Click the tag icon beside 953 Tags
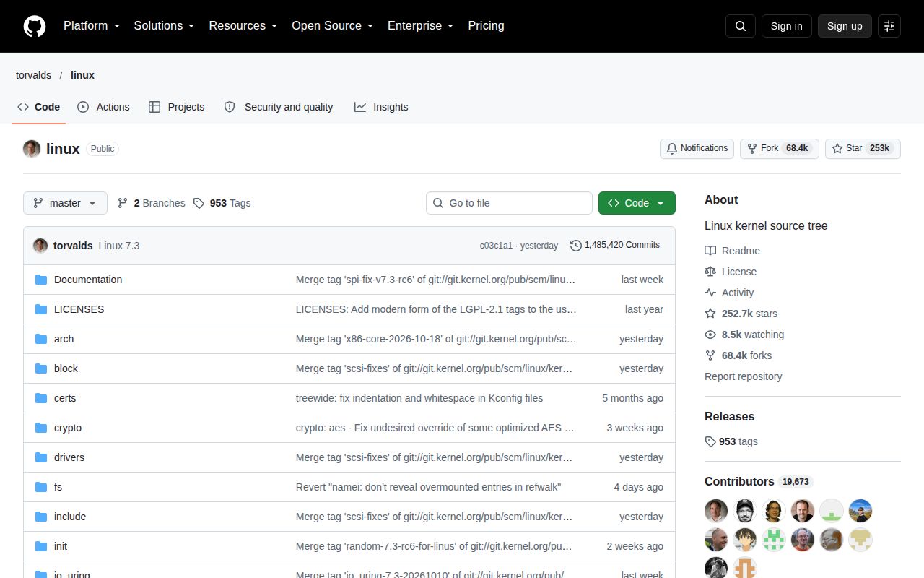This screenshot has height=578, width=924. (199, 203)
